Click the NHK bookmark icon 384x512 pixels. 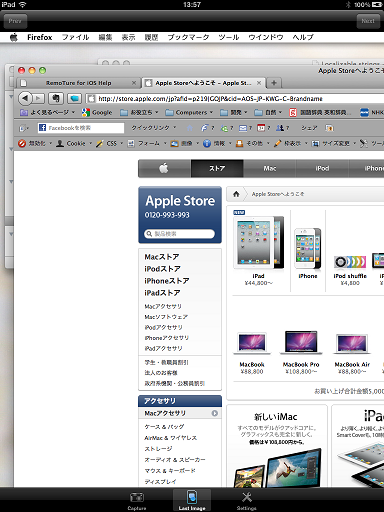364,113
